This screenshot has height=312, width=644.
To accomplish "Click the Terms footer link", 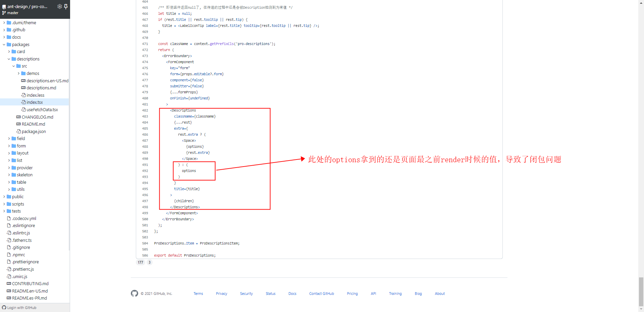I will pyautogui.click(x=198, y=293).
